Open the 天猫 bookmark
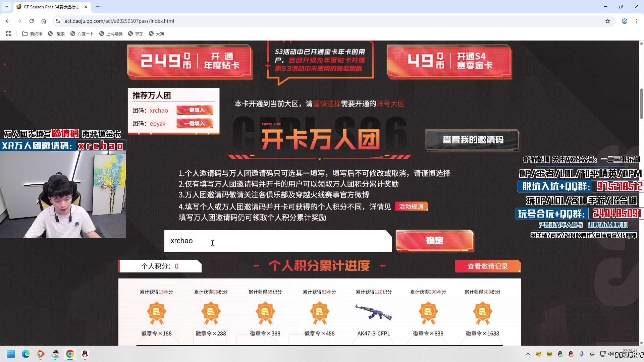The width and height of the screenshot is (644, 362). tap(157, 34)
